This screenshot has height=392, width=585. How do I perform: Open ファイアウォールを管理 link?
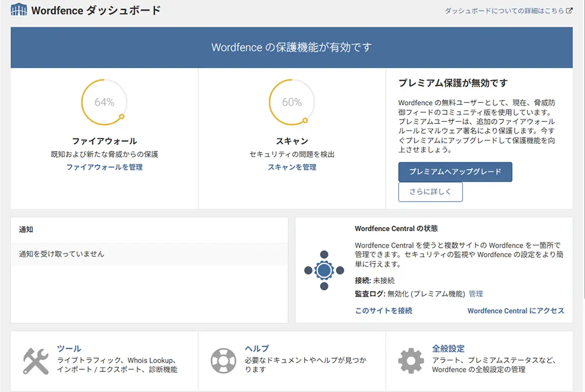click(104, 167)
